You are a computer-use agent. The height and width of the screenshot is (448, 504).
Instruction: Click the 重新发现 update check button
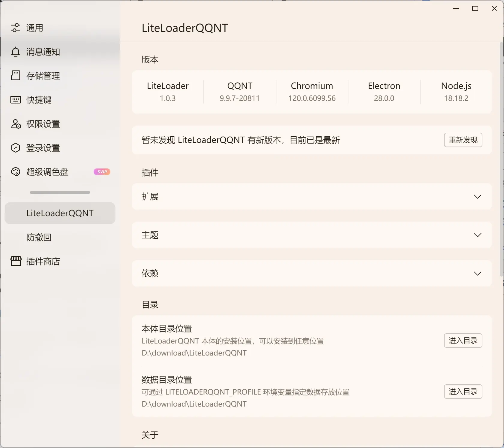pos(463,140)
